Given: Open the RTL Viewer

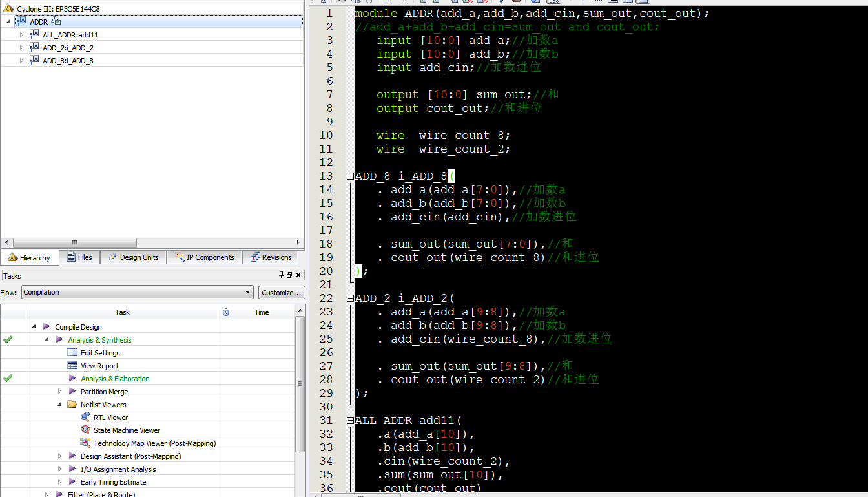Looking at the screenshot, I should tap(110, 418).
